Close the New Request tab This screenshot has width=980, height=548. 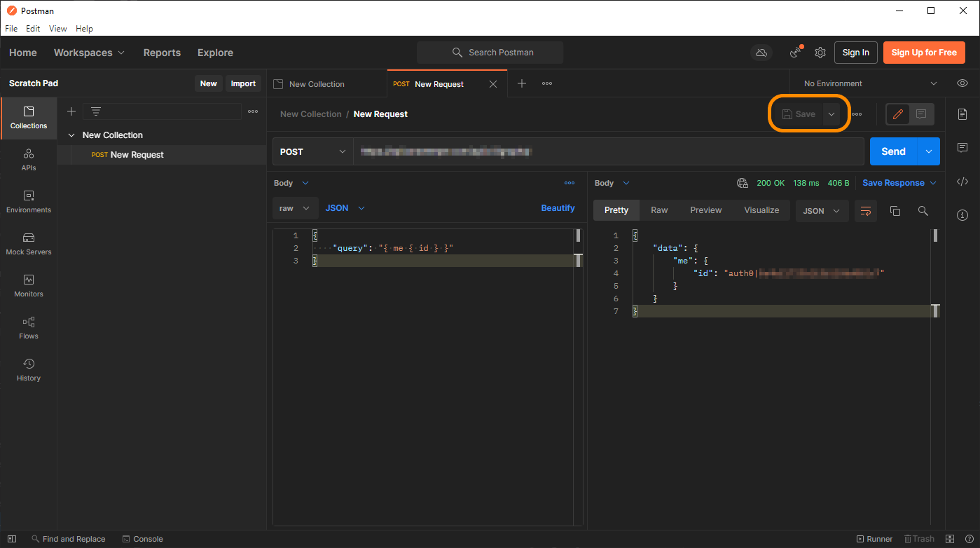point(493,84)
